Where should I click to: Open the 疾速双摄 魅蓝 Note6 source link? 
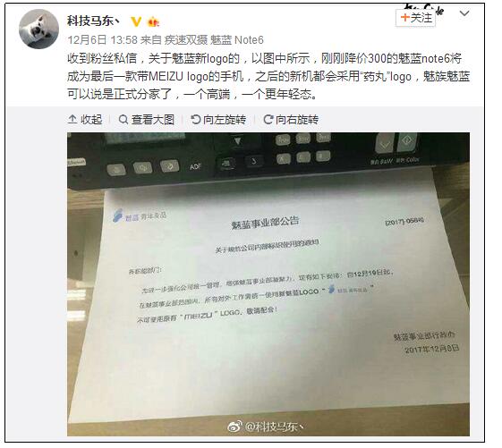[x=214, y=40]
